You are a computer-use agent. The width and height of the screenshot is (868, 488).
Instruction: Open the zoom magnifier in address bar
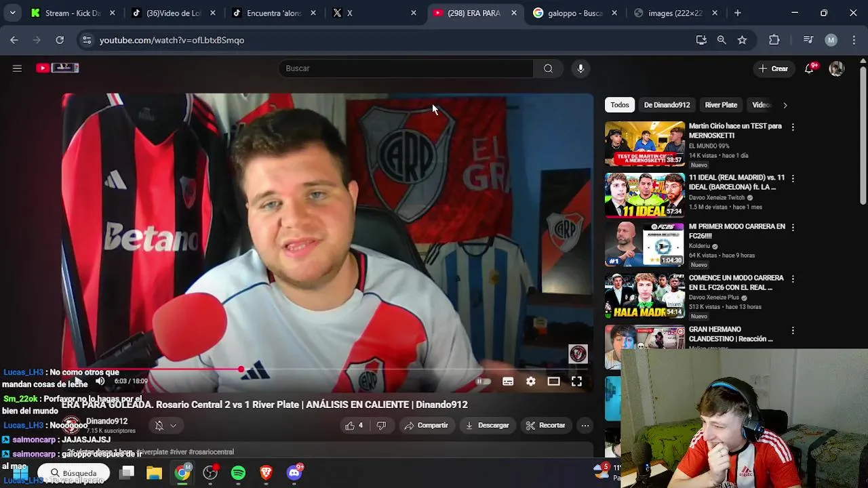click(722, 40)
